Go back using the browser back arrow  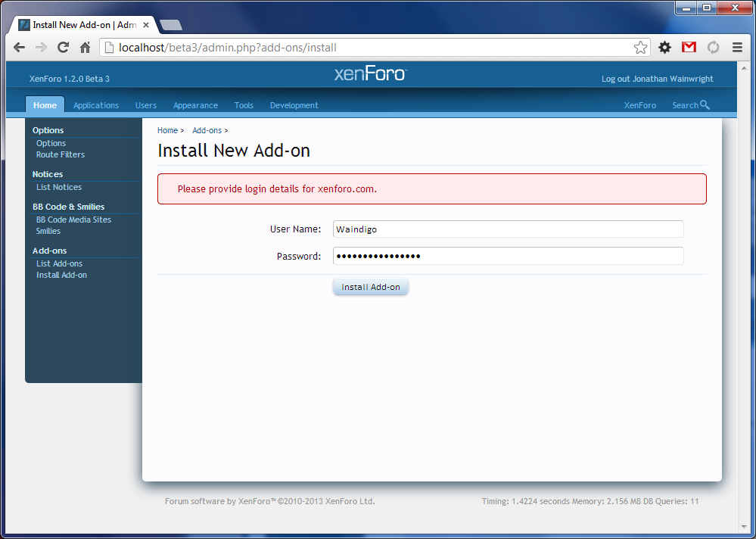tap(19, 47)
